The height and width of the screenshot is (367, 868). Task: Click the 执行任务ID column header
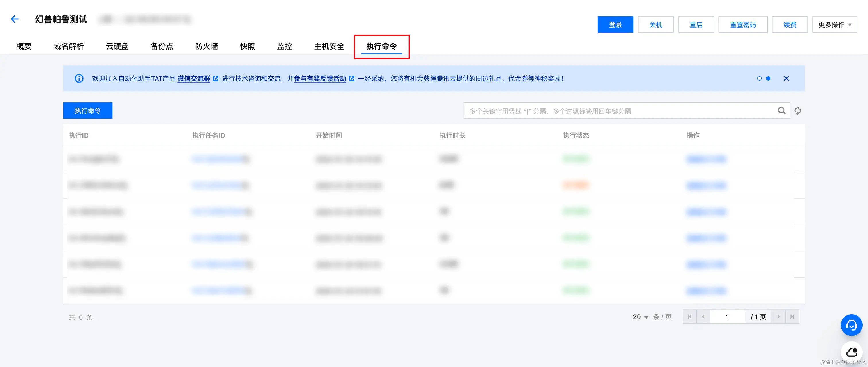(x=209, y=135)
